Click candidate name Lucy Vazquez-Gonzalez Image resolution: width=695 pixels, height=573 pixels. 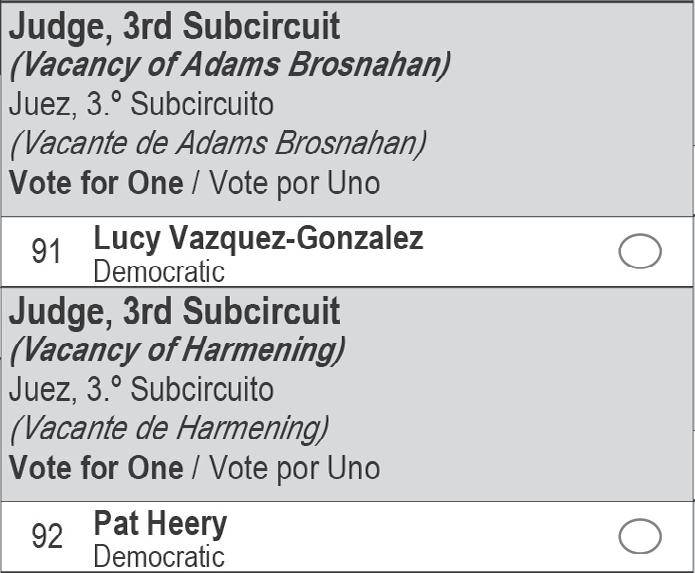click(x=258, y=239)
